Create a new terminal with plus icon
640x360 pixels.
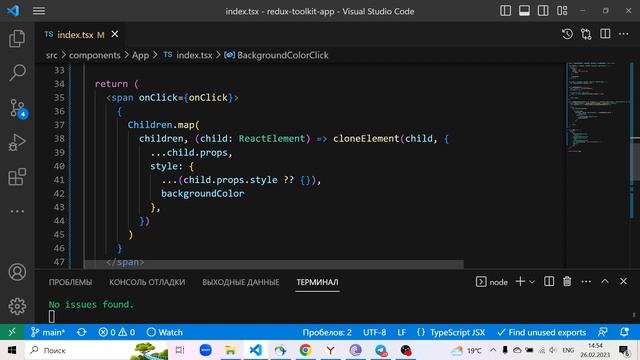[520, 282]
